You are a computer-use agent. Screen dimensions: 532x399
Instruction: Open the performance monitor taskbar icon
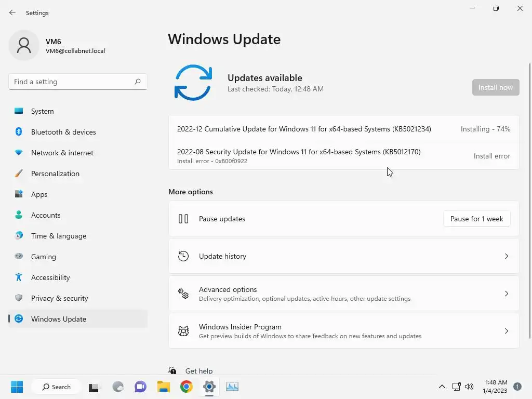click(232, 387)
